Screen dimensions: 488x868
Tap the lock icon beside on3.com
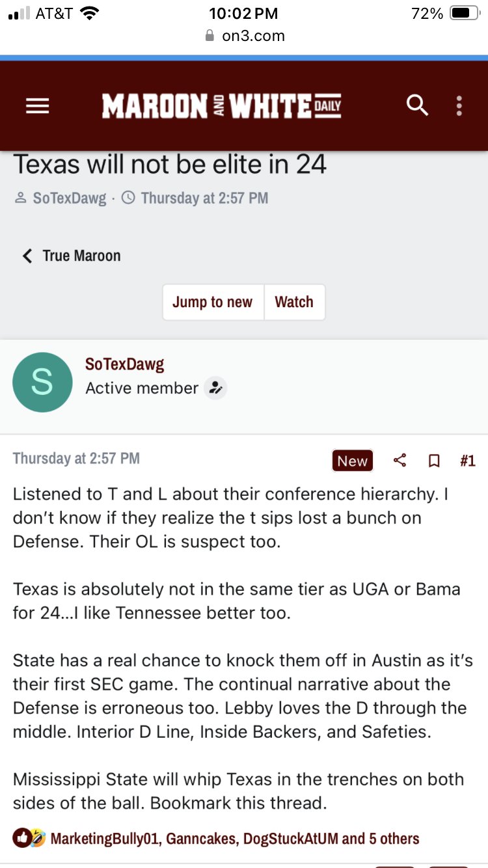click(x=210, y=36)
